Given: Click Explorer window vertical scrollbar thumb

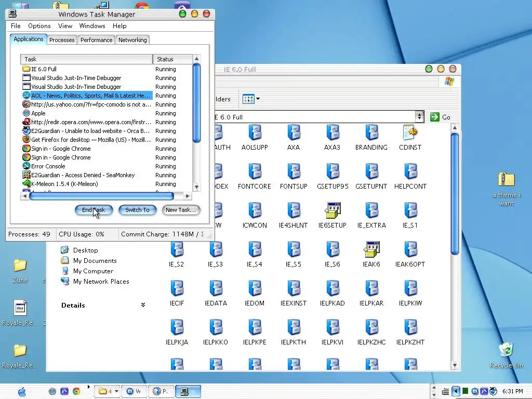Looking at the screenshot, I should pos(455,193).
